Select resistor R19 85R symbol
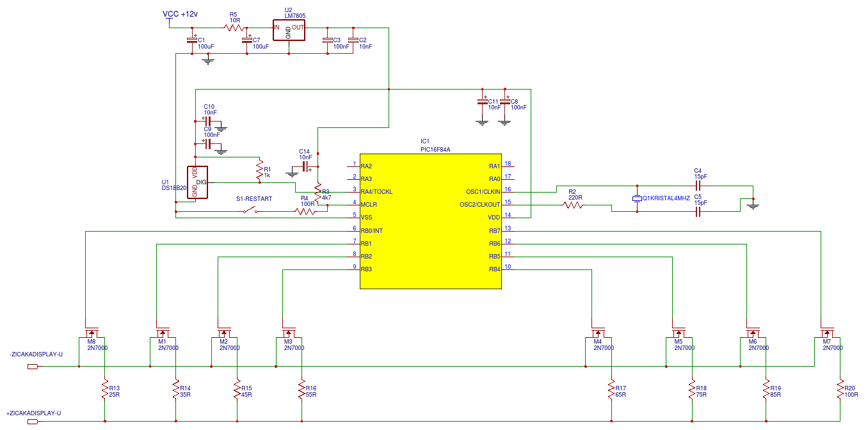 766,390
